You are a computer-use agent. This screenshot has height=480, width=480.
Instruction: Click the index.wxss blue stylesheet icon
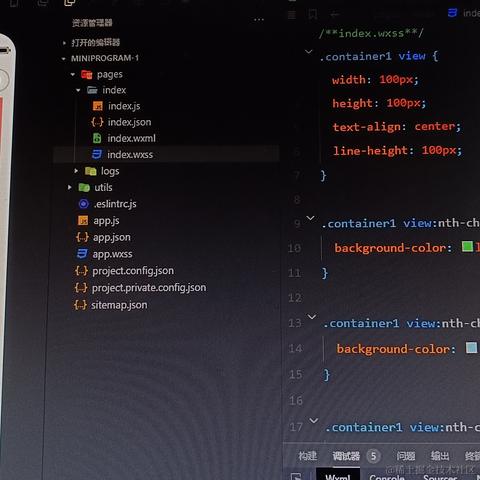point(97,154)
